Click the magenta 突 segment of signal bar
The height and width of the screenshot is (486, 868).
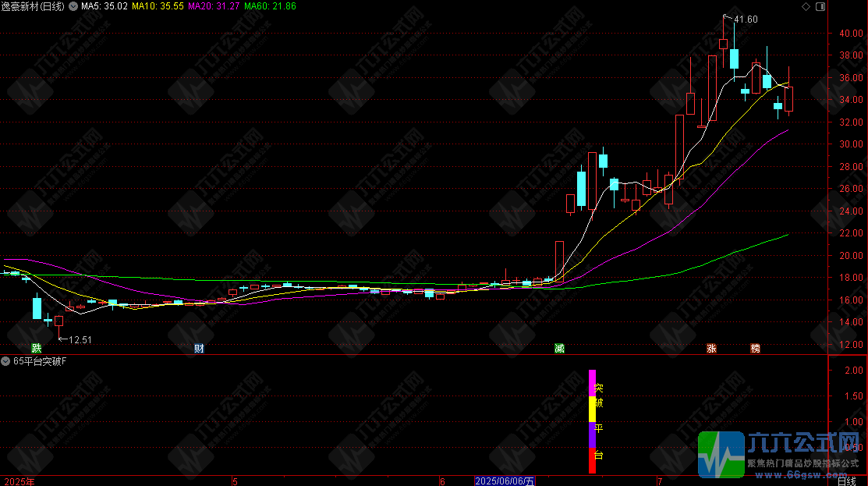click(x=593, y=383)
